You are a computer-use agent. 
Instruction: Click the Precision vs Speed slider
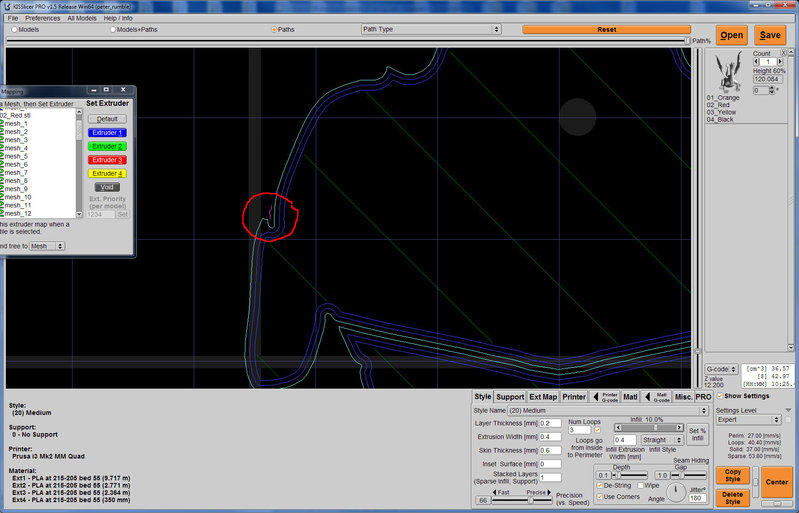[522, 500]
